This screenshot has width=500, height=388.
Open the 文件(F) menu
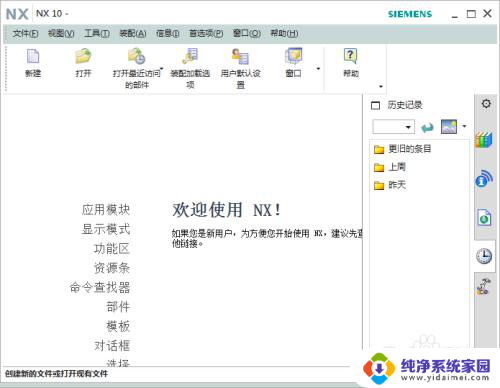click(x=25, y=33)
